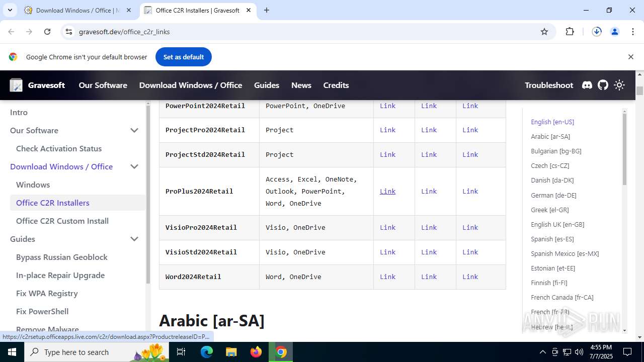The image size is (644, 362).
Task: Open the Chrome three-dot menu
Action: [633, 32]
